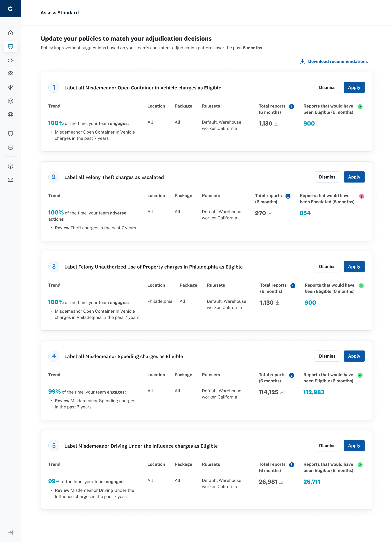Click the help question mark icon
The image size is (392, 542).
pos(11,166)
